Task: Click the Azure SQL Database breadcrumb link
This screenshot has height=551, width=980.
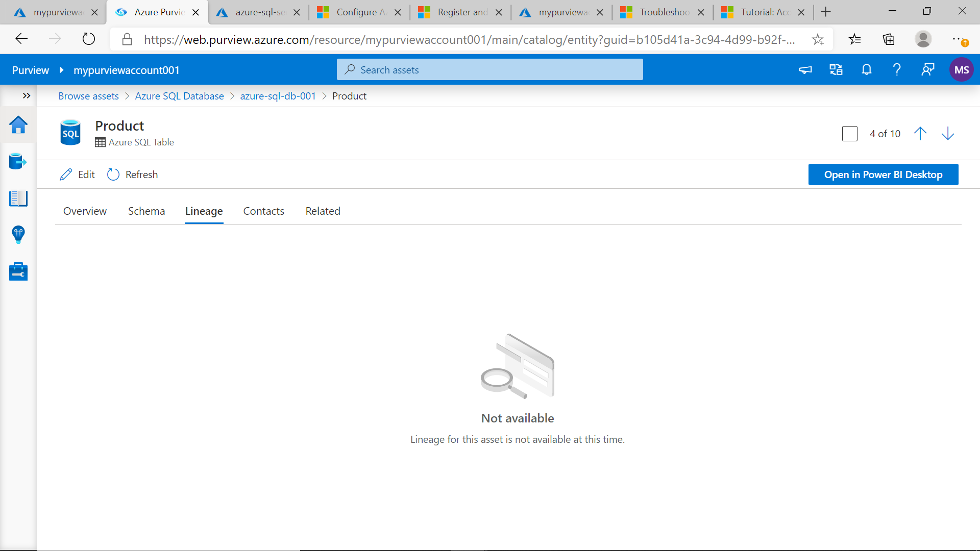Action: click(179, 96)
